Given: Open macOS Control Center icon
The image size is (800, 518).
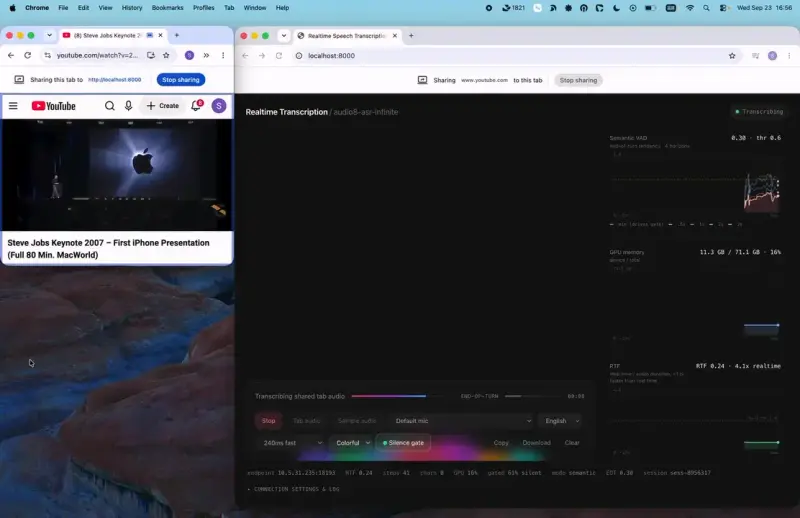Looking at the screenshot, I should click(x=723, y=8).
